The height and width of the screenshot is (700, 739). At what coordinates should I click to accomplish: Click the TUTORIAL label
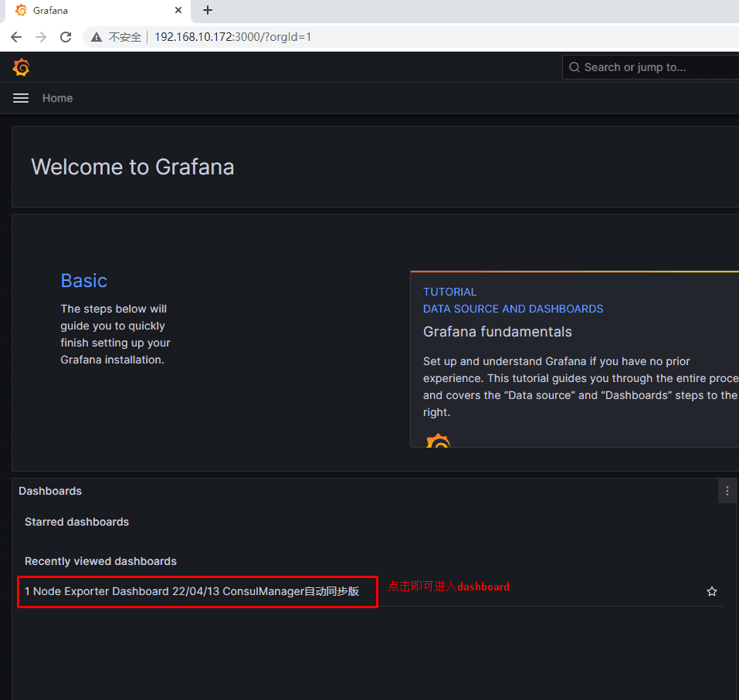(x=449, y=292)
